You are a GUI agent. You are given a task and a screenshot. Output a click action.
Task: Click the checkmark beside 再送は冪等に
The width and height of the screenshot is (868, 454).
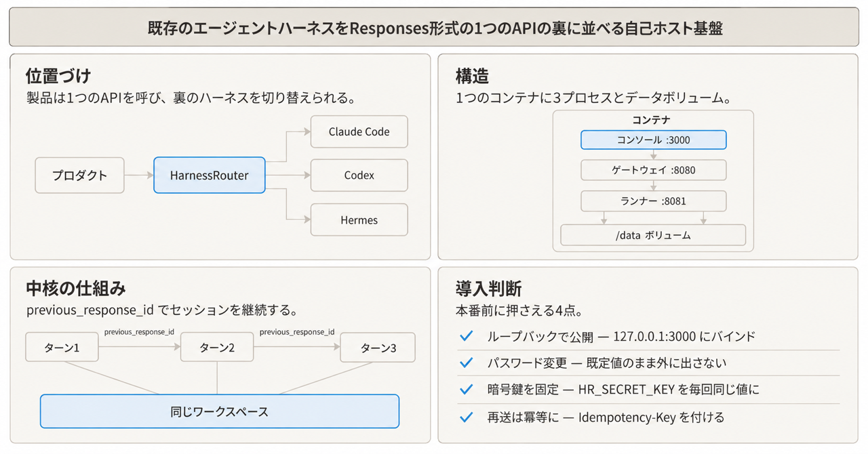[x=466, y=417]
